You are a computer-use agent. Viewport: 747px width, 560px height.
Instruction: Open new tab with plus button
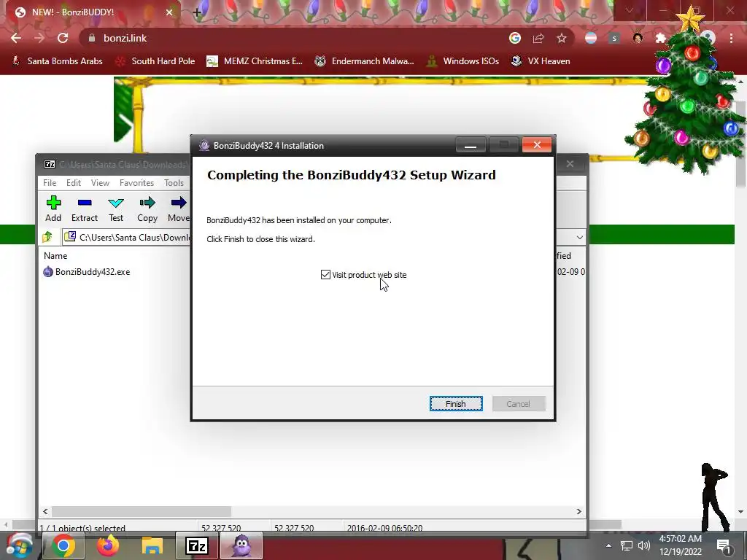(x=197, y=12)
